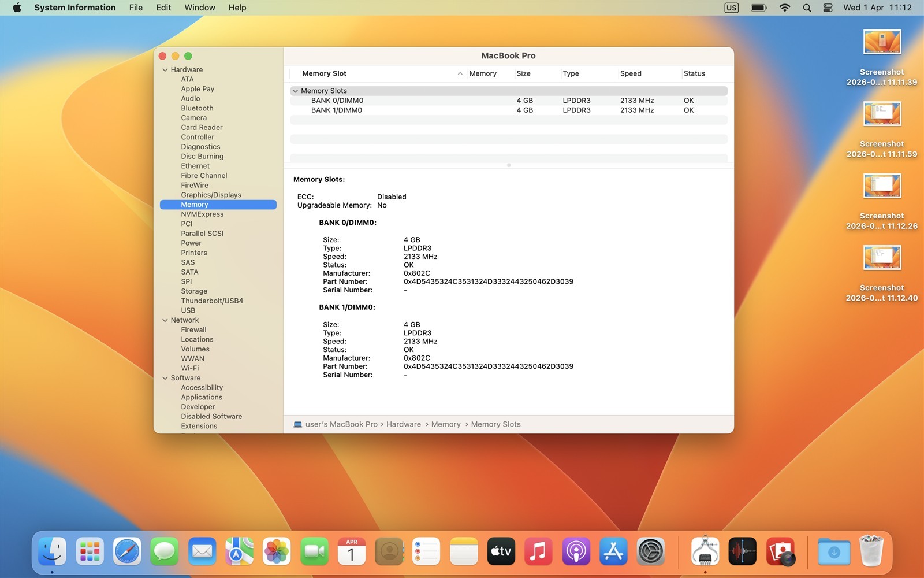
Task: Collapse the Memory Slots disclosure row
Action: pyautogui.click(x=295, y=91)
